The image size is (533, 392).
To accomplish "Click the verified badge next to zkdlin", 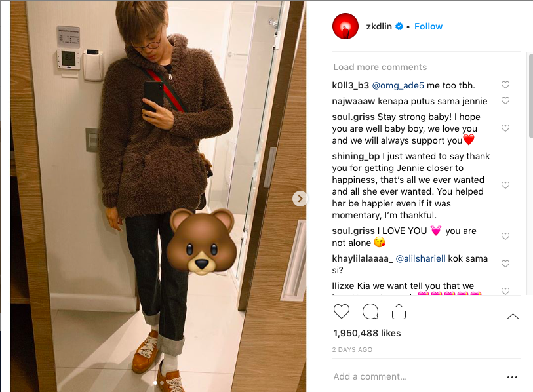I will [399, 26].
